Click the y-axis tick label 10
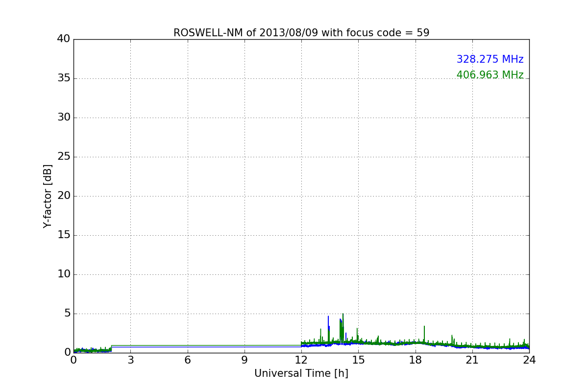This screenshot has width=588, height=392. [64, 274]
